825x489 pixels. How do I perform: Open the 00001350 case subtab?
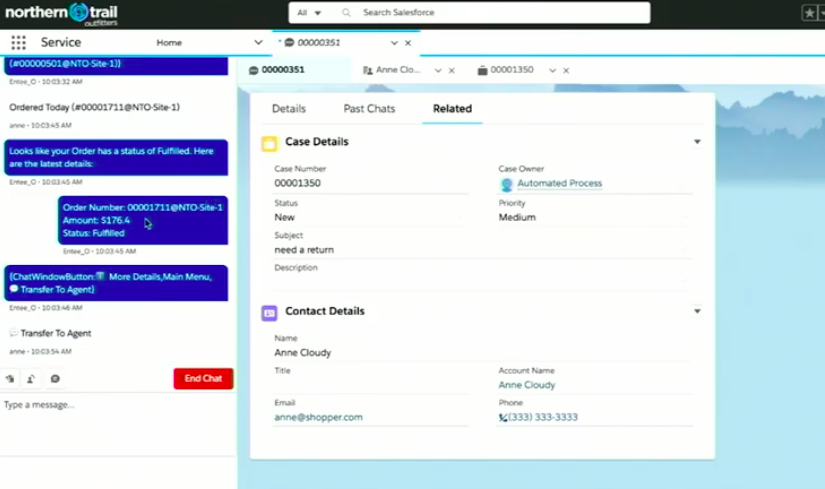click(511, 70)
